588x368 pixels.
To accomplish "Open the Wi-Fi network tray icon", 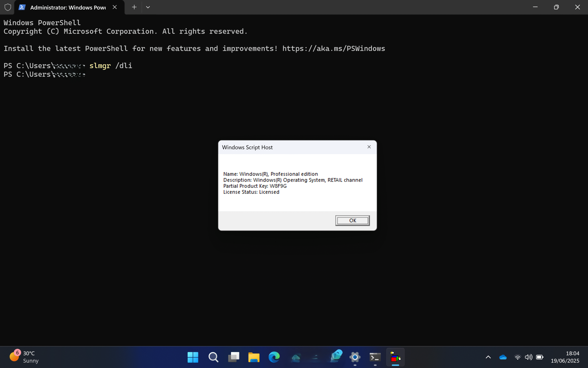I will point(517,357).
